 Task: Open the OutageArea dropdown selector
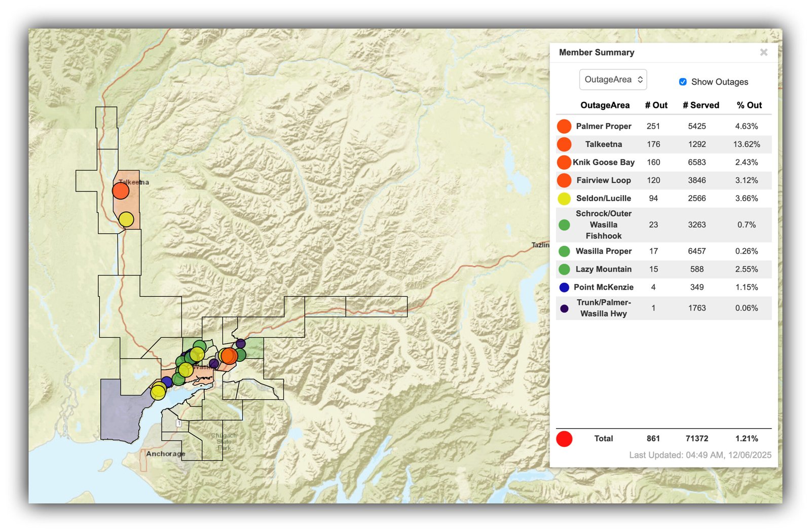click(x=613, y=80)
